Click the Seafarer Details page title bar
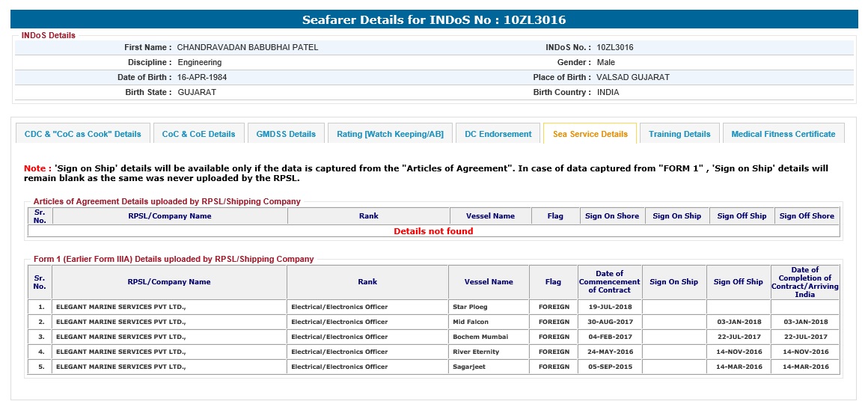 [434, 19]
